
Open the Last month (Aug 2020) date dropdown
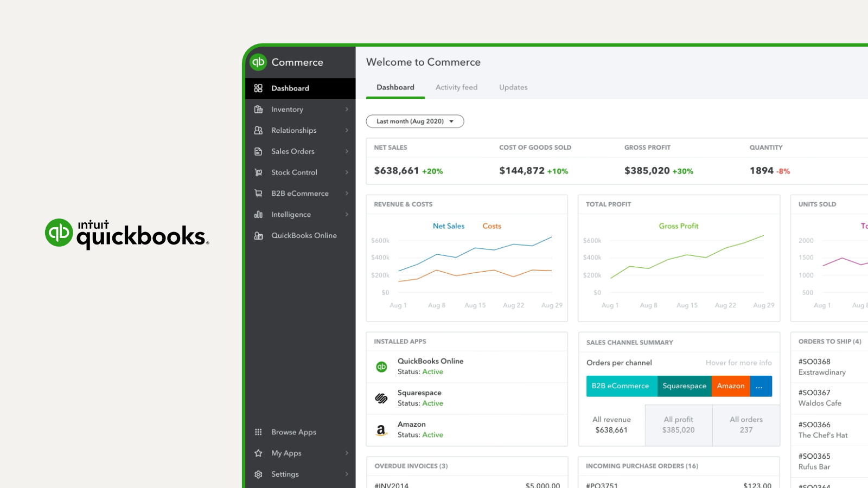tap(415, 121)
